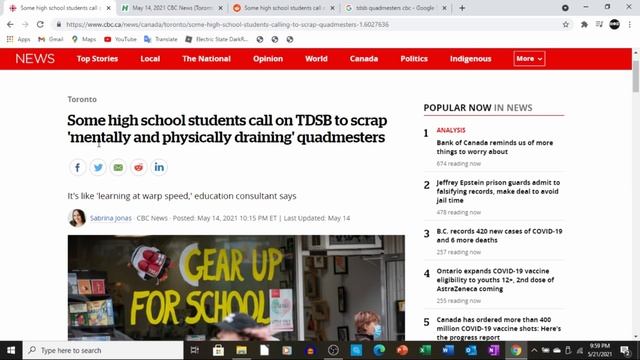Close the Google search tab

(x=444, y=8)
